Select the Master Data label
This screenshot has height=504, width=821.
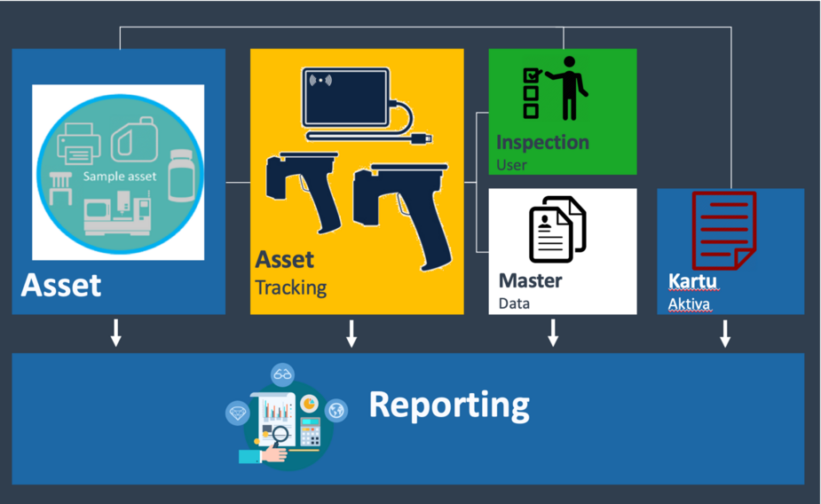[x=530, y=291]
